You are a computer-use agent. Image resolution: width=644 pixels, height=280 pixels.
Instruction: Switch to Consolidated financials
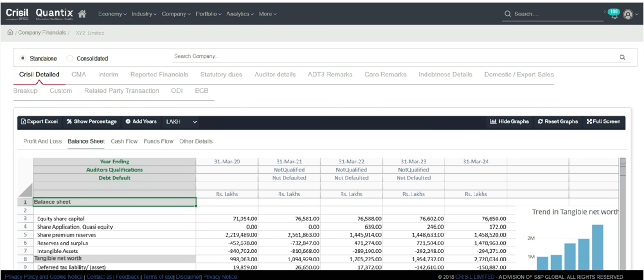[x=70, y=58]
